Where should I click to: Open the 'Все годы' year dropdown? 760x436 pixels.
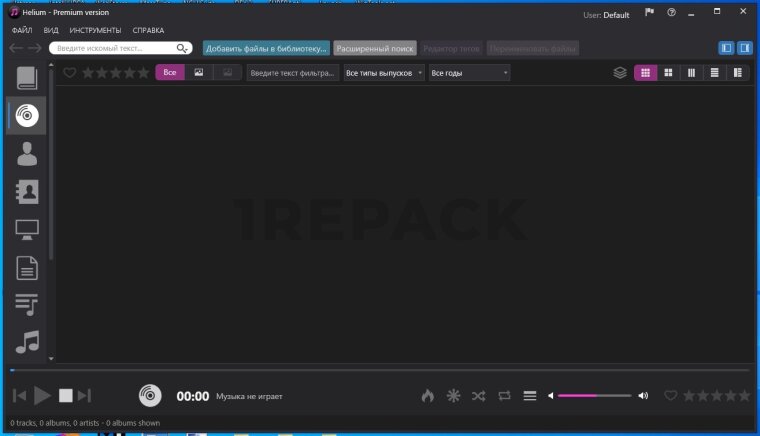(x=469, y=73)
